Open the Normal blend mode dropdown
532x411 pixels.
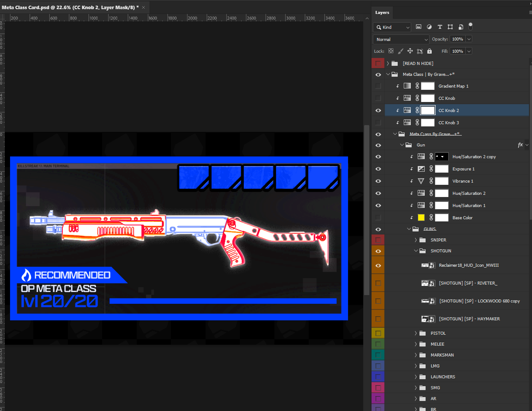pyautogui.click(x=401, y=39)
